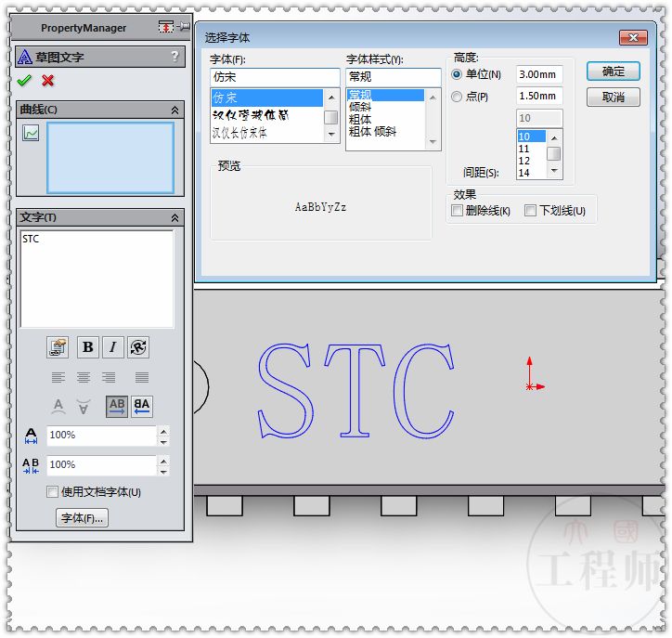Click the spacing 100% field
Viewport: 672px width, 638px height.
tap(101, 465)
